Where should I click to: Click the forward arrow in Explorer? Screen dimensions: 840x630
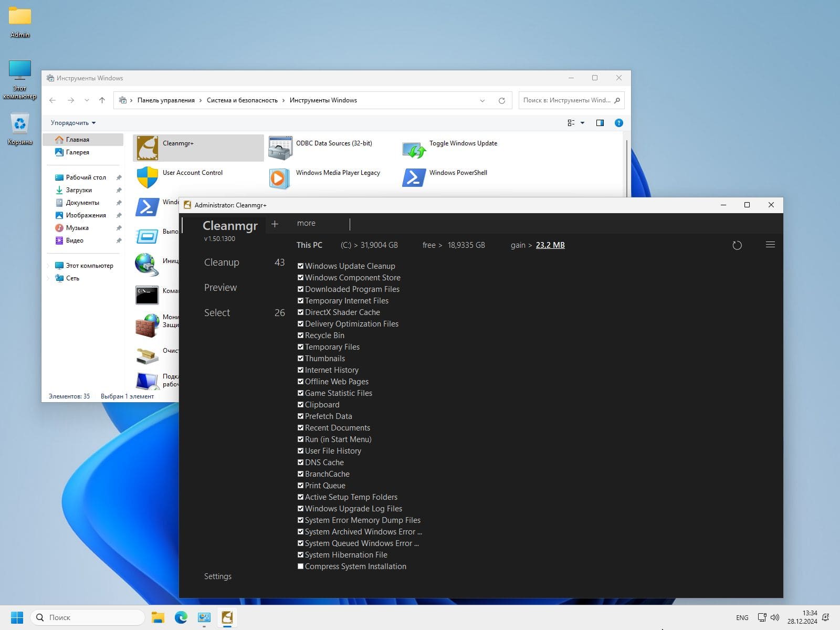(x=70, y=100)
